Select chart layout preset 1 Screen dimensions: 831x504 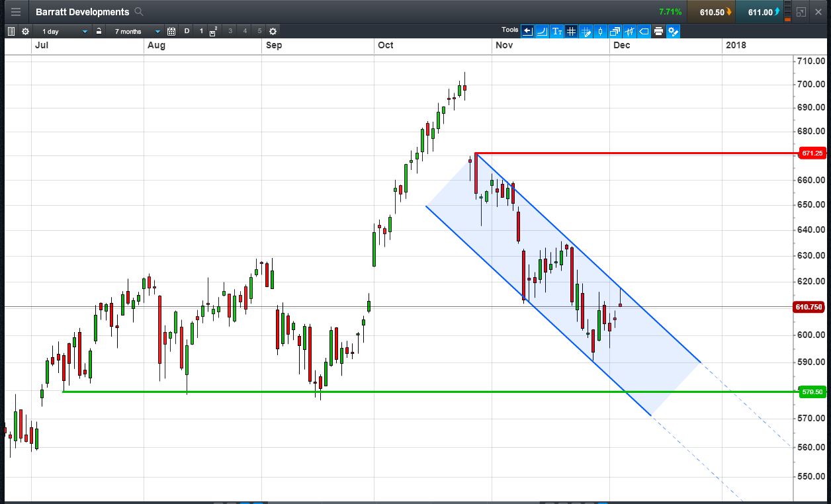click(201, 31)
